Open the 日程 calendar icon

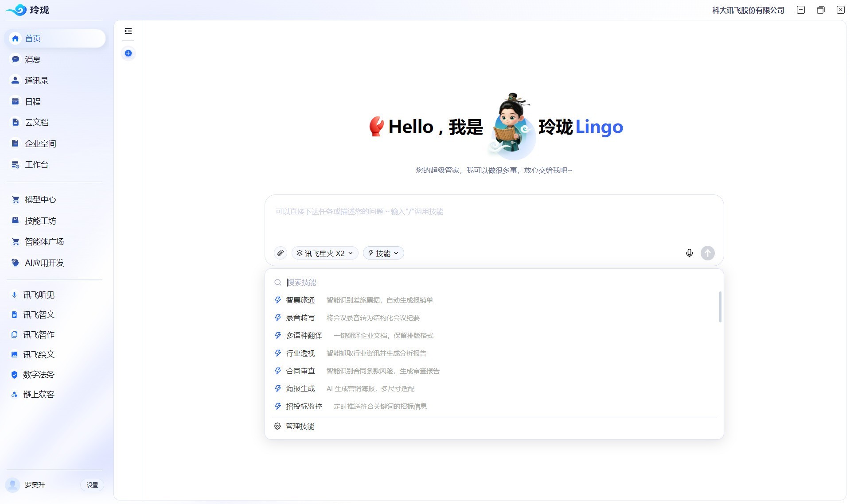tap(16, 101)
